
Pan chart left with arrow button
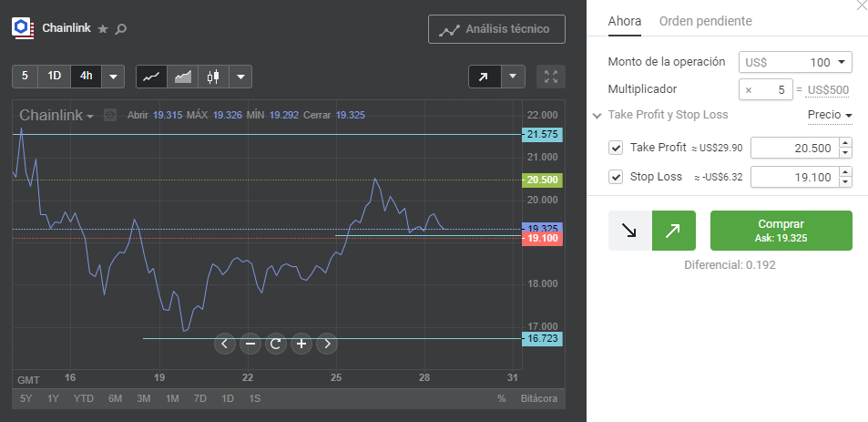click(224, 344)
